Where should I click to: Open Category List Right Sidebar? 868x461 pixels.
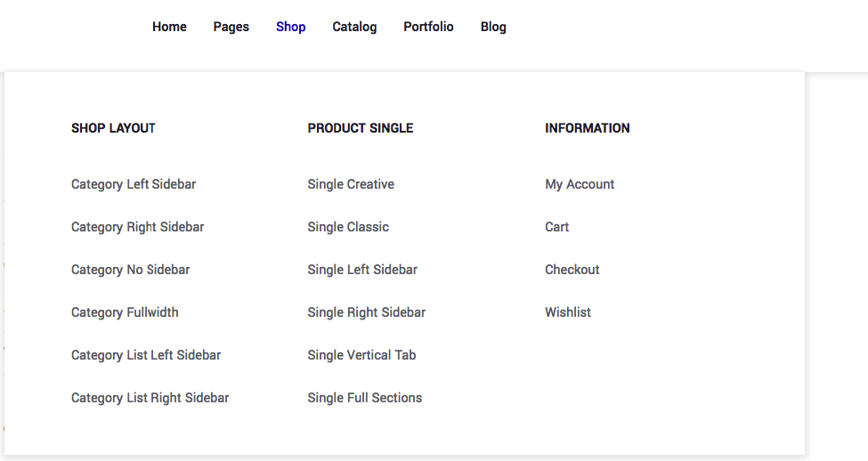tap(150, 398)
